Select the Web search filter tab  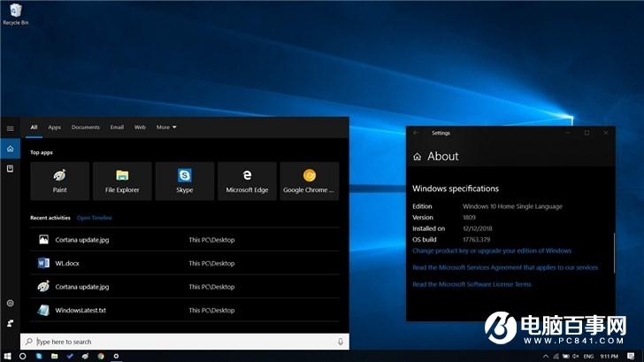pyautogui.click(x=140, y=127)
